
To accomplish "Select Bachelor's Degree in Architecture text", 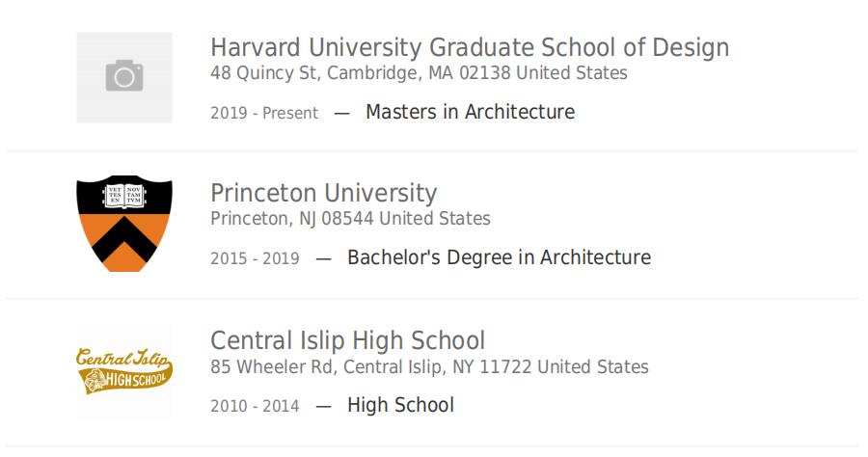I will [499, 257].
